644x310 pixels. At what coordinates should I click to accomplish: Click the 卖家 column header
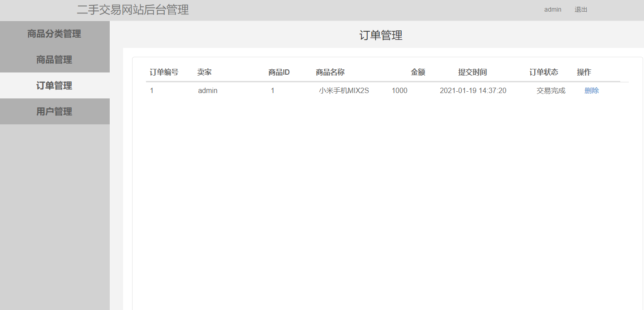point(205,72)
